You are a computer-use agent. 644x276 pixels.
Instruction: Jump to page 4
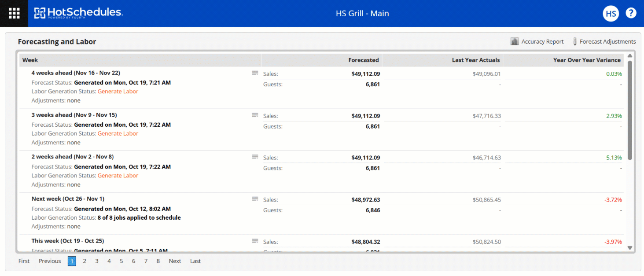[109, 261]
